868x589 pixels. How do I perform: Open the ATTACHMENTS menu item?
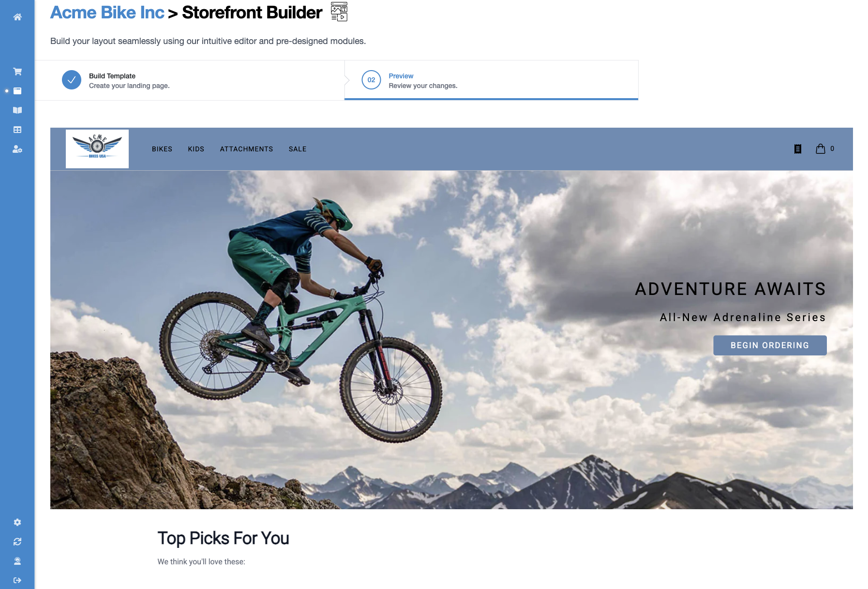(x=246, y=149)
